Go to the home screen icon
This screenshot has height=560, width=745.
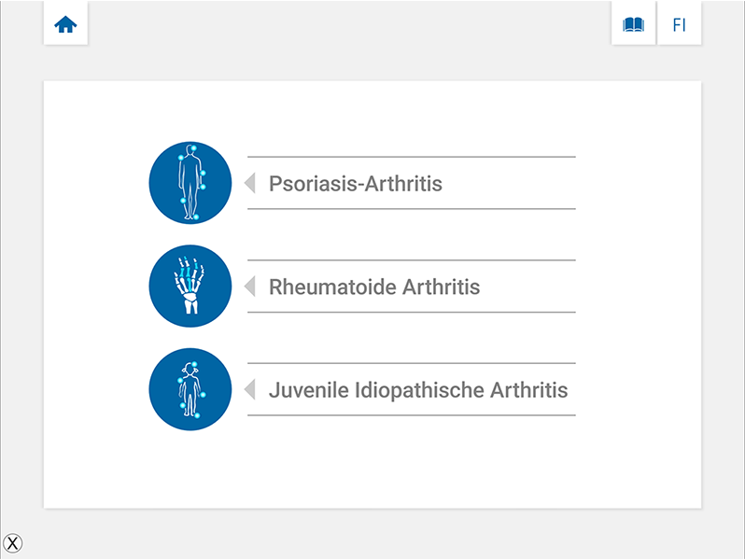click(65, 23)
